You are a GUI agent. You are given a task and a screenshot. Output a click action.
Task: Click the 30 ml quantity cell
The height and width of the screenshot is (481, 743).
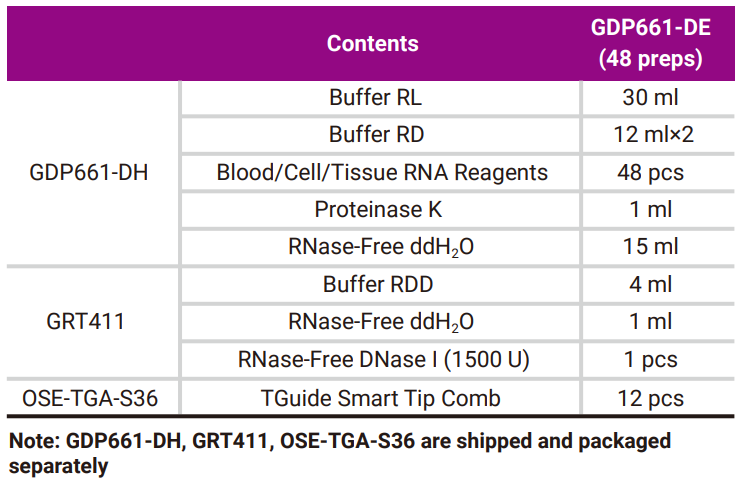click(x=650, y=98)
